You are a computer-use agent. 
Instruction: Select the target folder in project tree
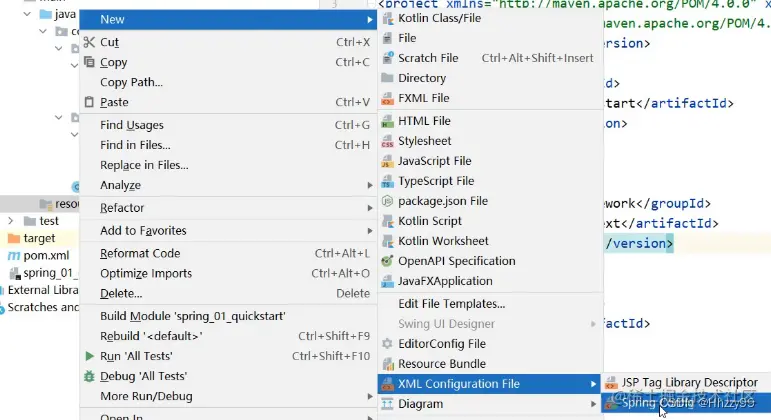(x=39, y=239)
